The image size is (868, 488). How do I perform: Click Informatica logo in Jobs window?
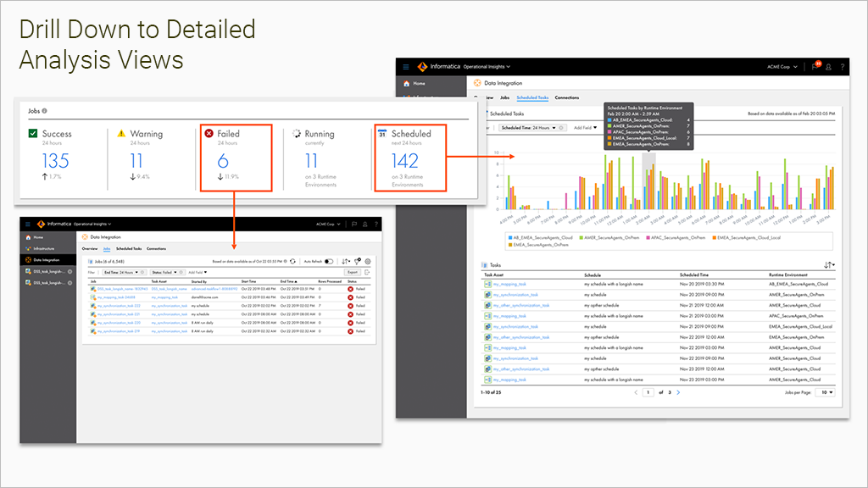point(41,224)
